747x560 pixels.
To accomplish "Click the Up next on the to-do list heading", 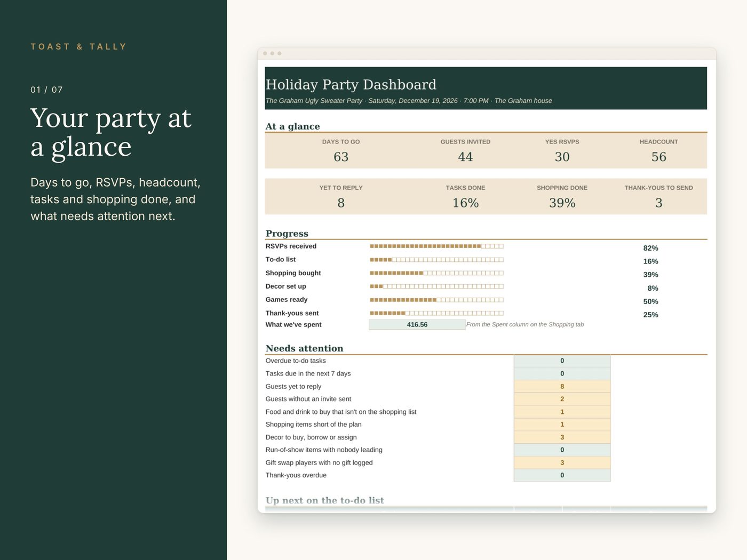I will click(324, 500).
